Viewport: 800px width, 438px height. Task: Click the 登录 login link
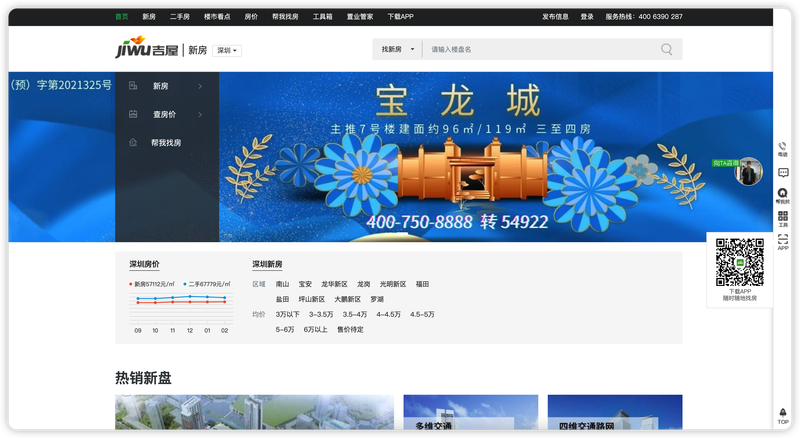(587, 16)
